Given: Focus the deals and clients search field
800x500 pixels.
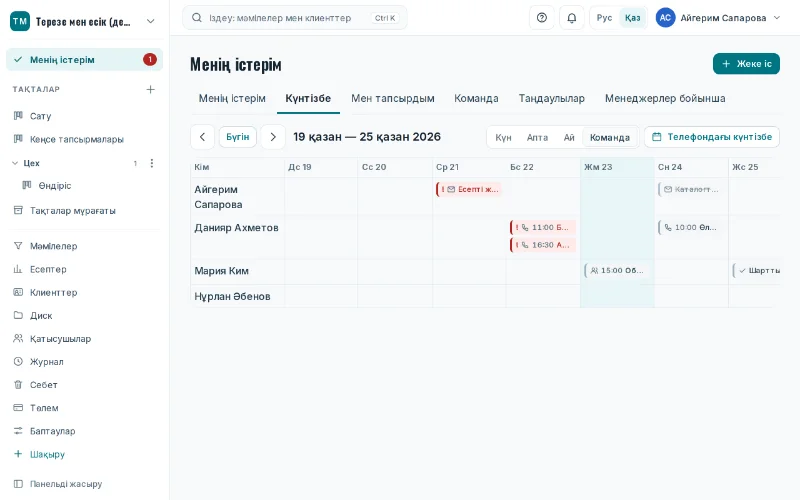Looking at the screenshot, I should (x=294, y=18).
